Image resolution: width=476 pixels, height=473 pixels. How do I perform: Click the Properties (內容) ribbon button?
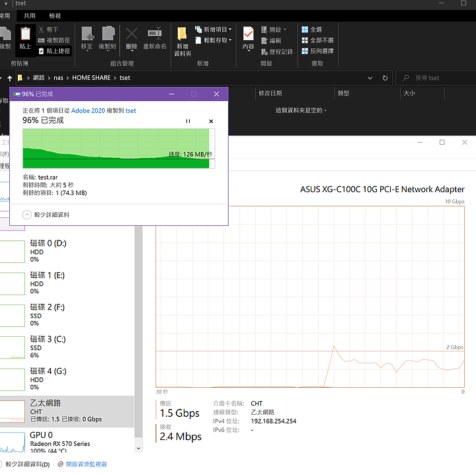[248, 38]
